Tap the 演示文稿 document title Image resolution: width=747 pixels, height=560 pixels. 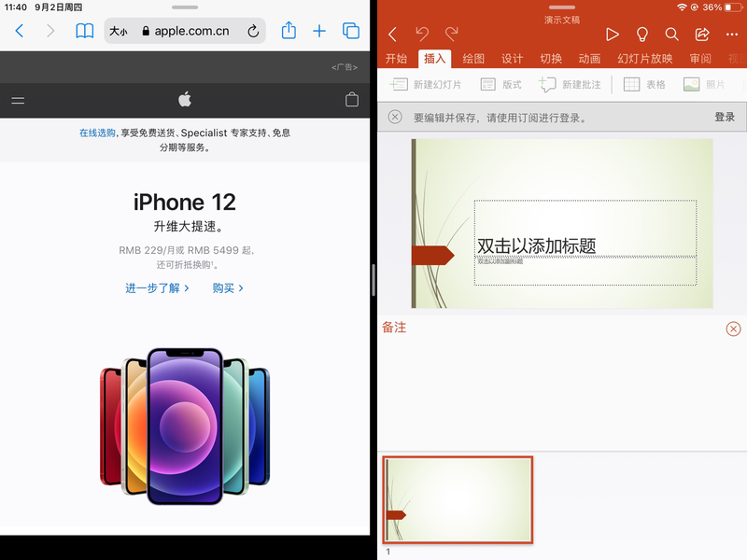(562, 20)
